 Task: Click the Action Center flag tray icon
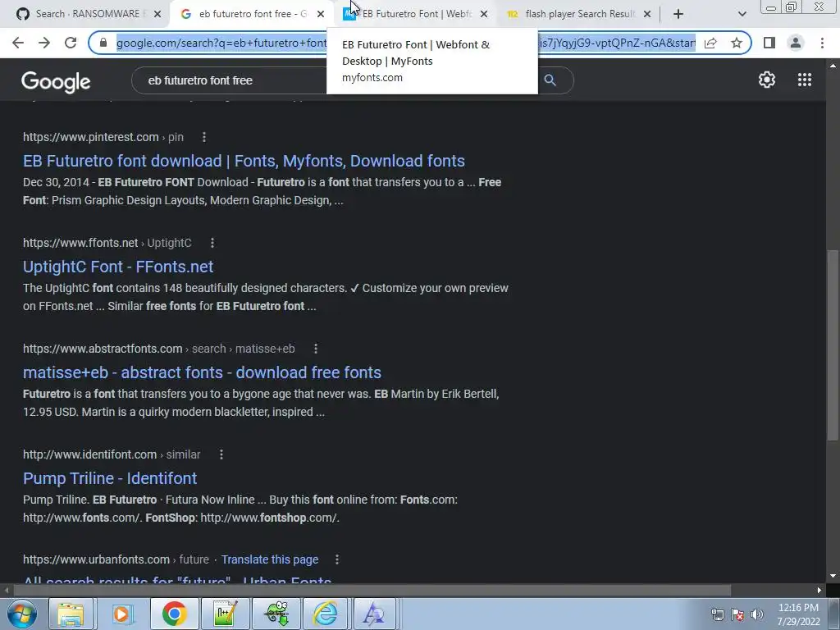pos(737,614)
